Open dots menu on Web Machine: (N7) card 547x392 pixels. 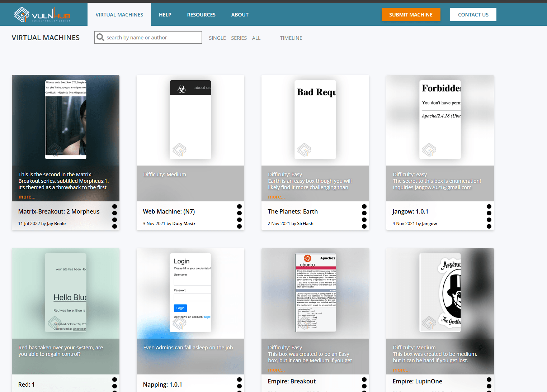pyautogui.click(x=239, y=216)
